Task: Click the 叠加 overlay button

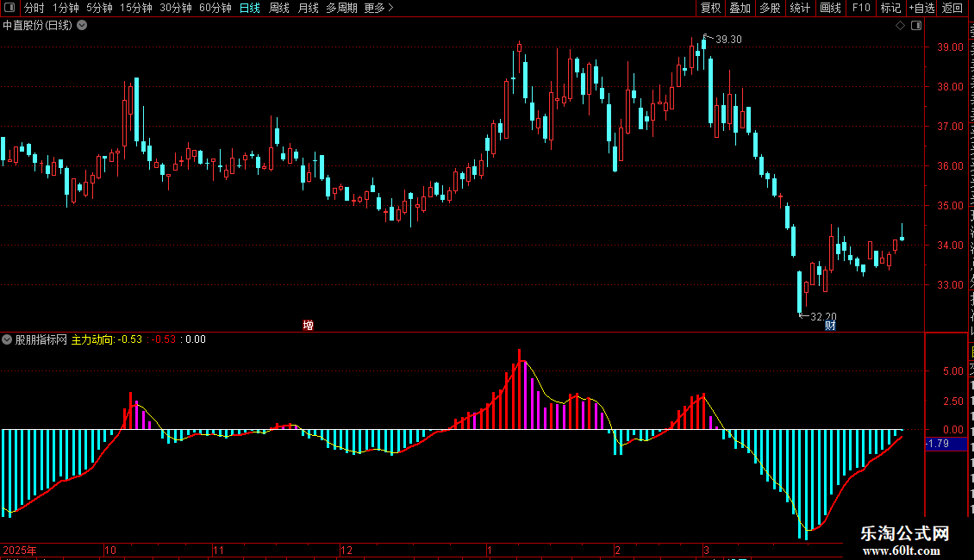Action: coord(740,8)
